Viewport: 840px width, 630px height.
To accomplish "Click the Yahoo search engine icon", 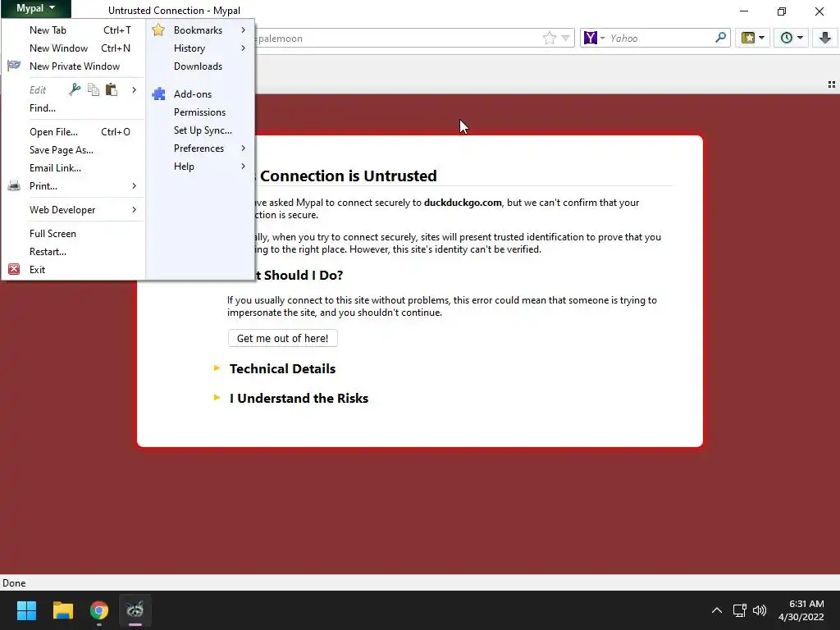I will [x=591, y=38].
